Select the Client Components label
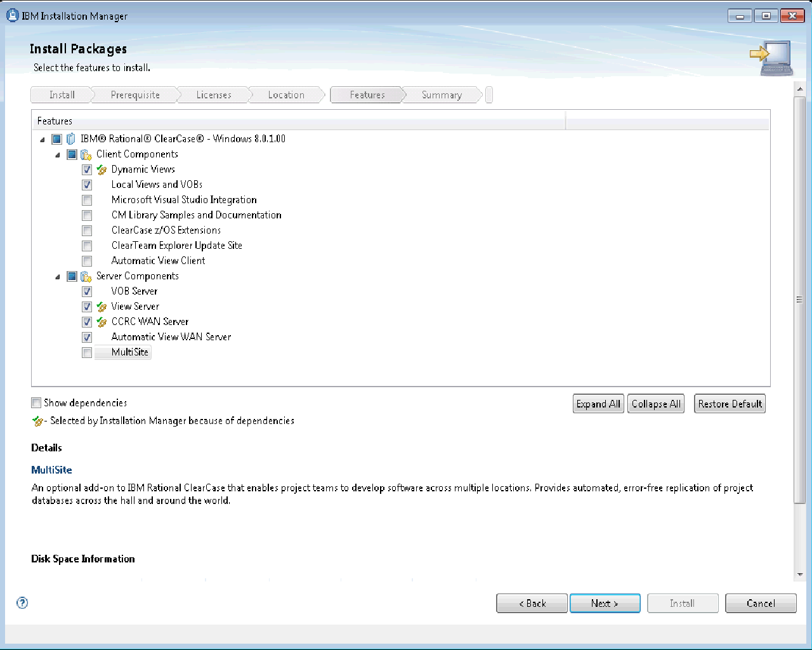The image size is (812, 650). (137, 154)
